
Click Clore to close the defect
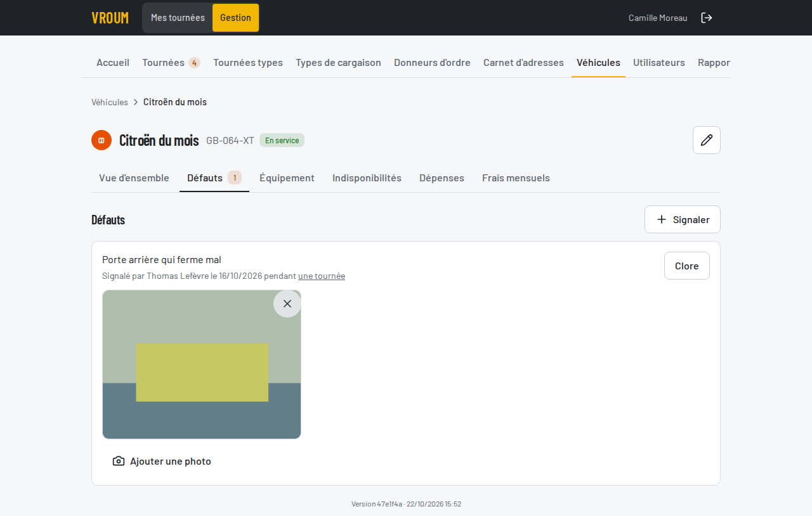click(x=687, y=266)
